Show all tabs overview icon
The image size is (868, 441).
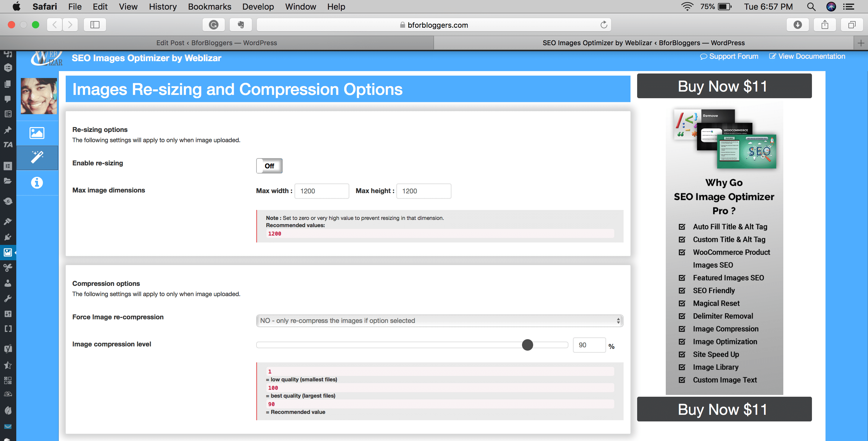(852, 25)
